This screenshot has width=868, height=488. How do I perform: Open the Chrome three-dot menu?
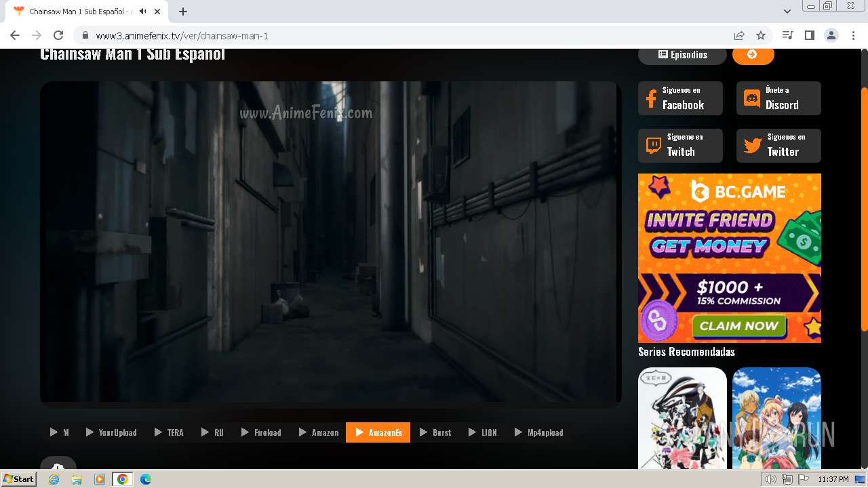coord(853,35)
